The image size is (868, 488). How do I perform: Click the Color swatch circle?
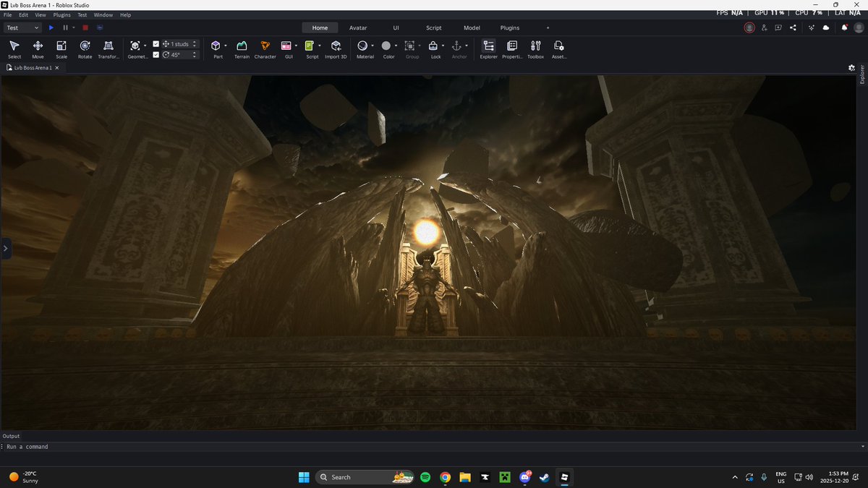[x=386, y=46]
